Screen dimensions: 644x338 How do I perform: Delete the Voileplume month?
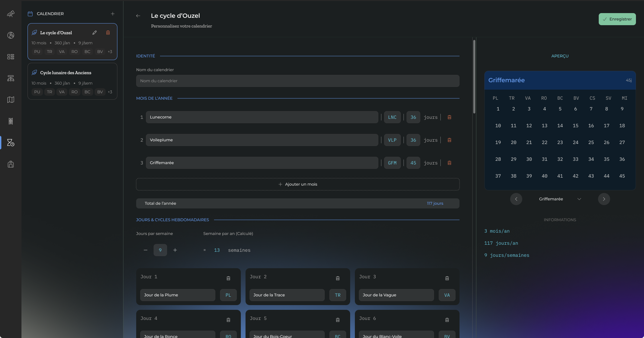pyautogui.click(x=449, y=140)
